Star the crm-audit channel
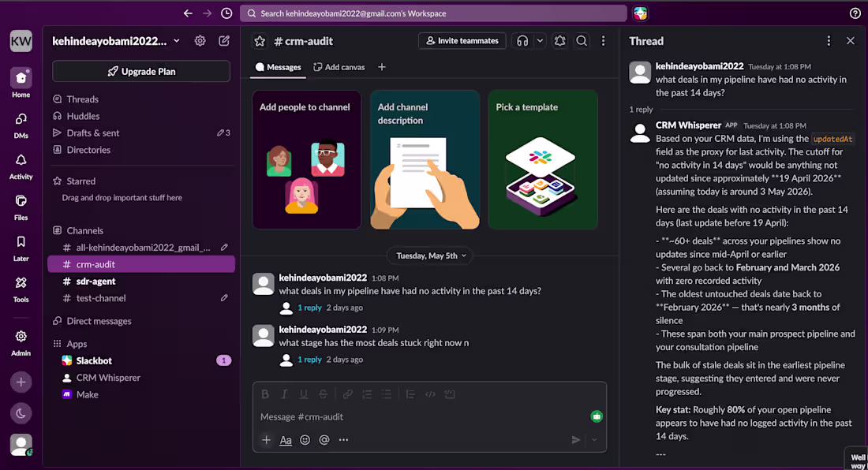 [260, 41]
